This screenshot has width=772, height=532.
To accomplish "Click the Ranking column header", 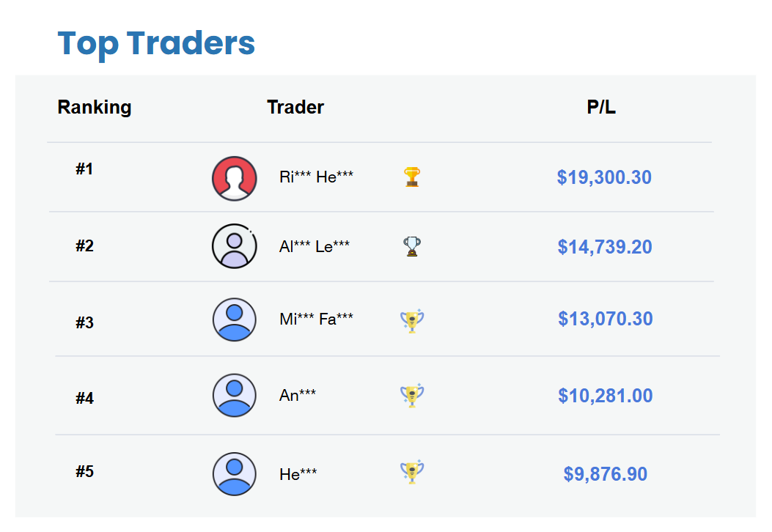I will pyautogui.click(x=94, y=107).
